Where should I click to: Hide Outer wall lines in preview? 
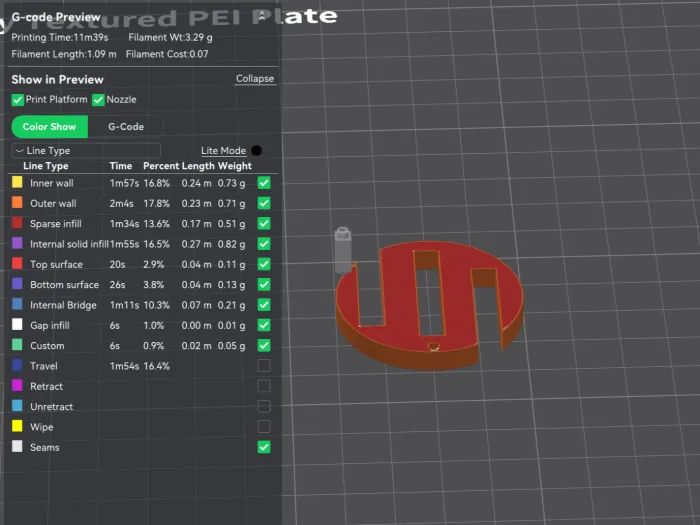(264, 204)
